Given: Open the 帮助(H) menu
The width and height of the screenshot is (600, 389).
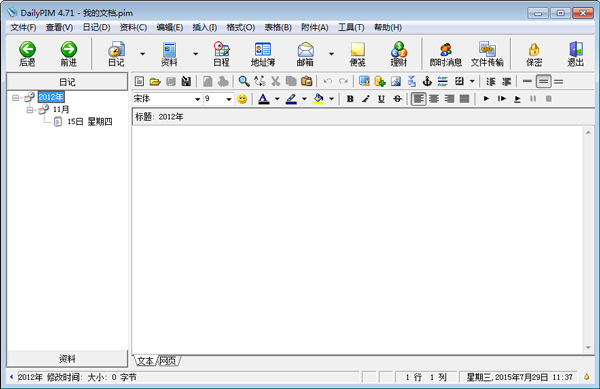Looking at the screenshot, I should pos(388,28).
